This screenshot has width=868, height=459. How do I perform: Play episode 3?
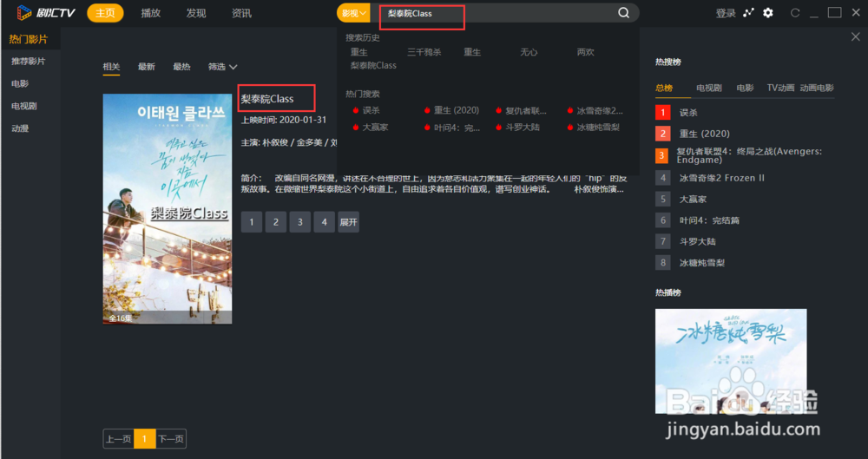pos(300,222)
